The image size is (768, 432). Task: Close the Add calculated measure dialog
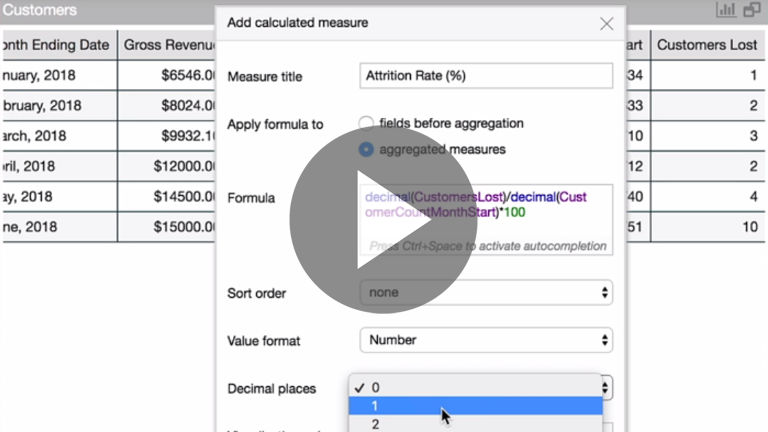(606, 23)
